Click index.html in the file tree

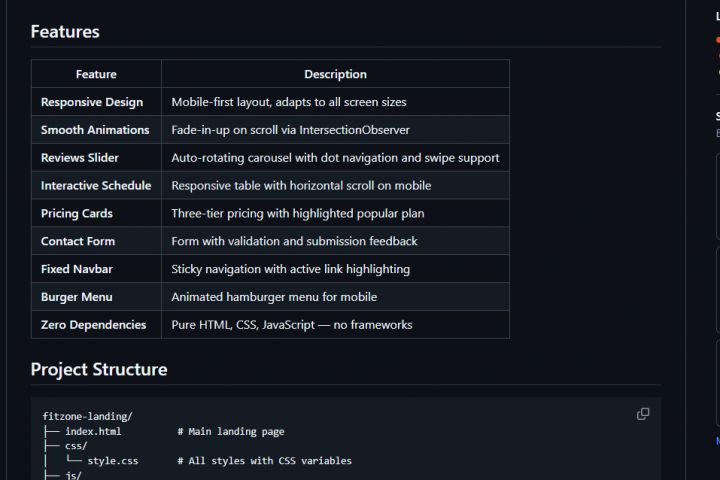pos(93,432)
